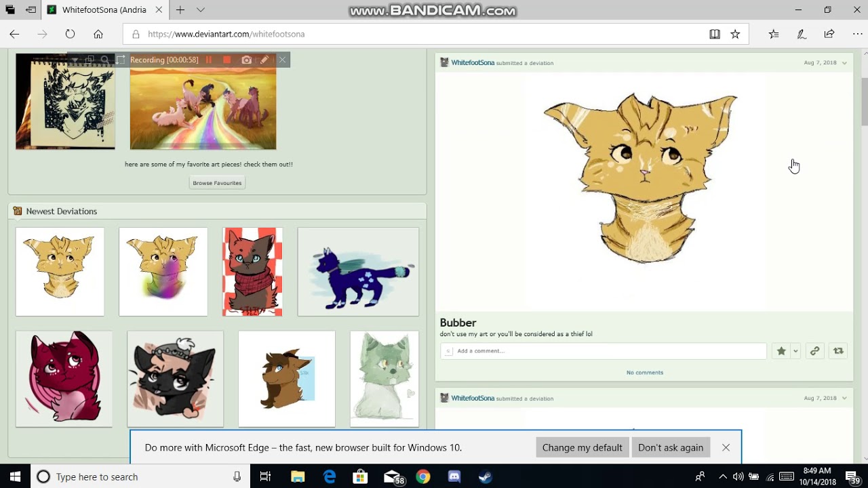Stop the Bandicam recording
Screen dimensions: 868x488
[x=226, y=60]
